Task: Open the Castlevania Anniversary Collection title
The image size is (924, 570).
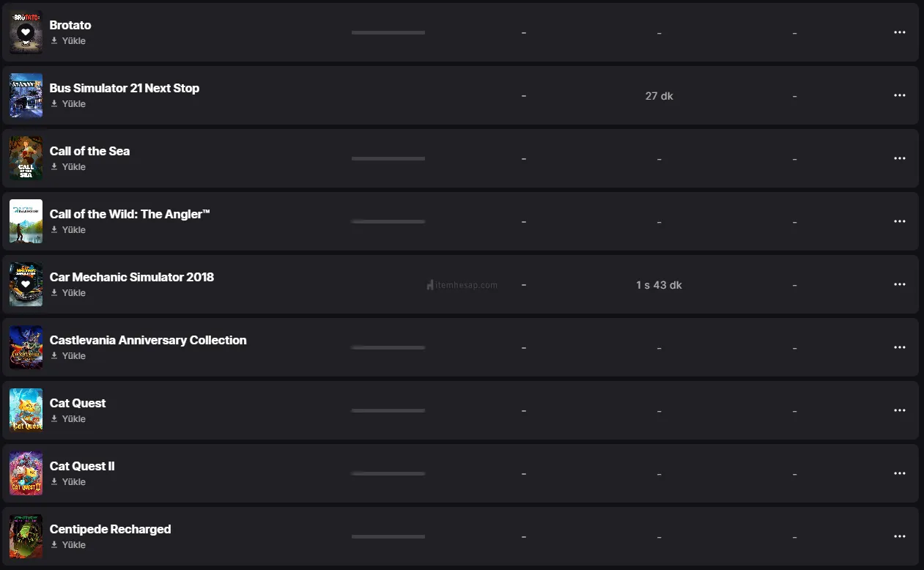Action: pyautogui.click(x=148, y=340)
